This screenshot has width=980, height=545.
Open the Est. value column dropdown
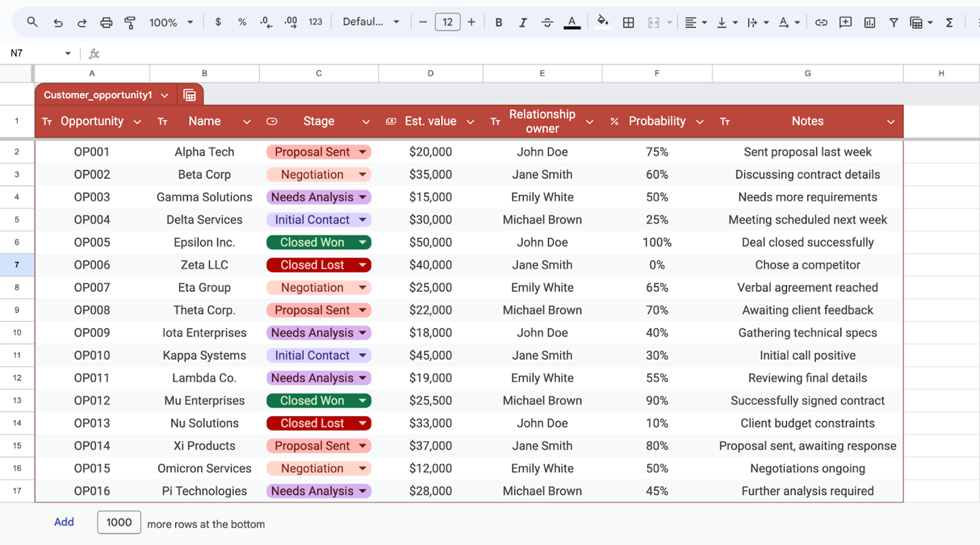click(471, 122)
